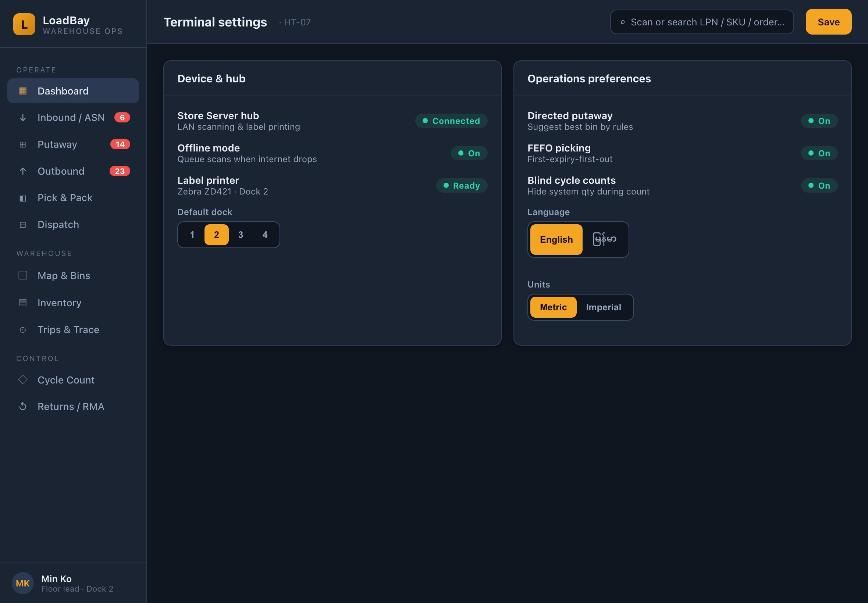Click the Putaway badge showing 14
Image resolution: width=868 pixels, height=603 pixels.
(x=120, y=144)
